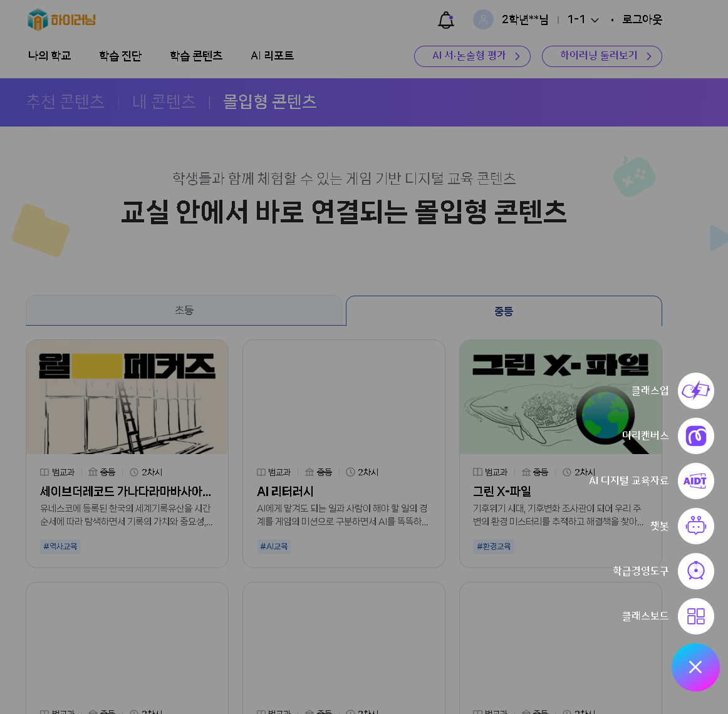Screen dimensions: 728x714
Task: Click the 챗봇 label text
Action: coord(659,526)
